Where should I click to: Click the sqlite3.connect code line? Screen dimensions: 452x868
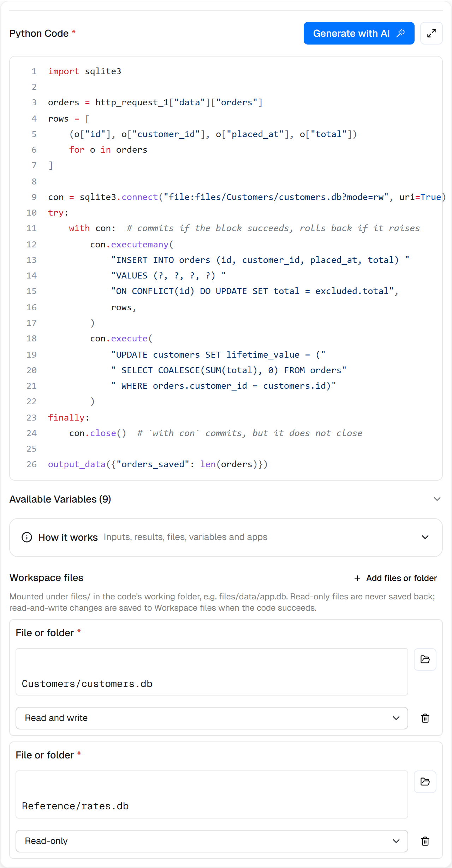[x=247, y=197]
